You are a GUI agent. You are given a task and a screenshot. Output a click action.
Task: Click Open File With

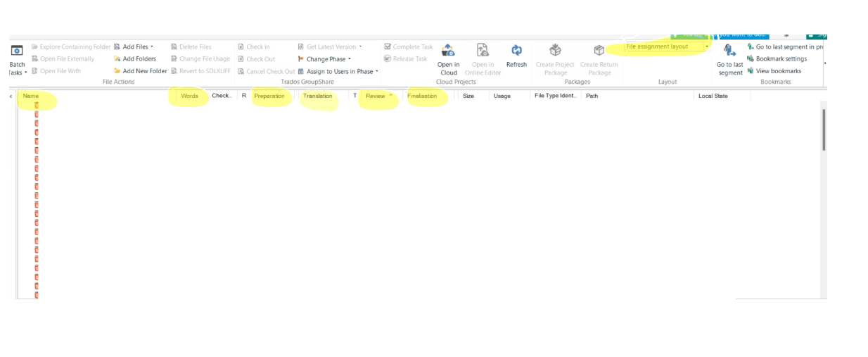click(56, 71)
